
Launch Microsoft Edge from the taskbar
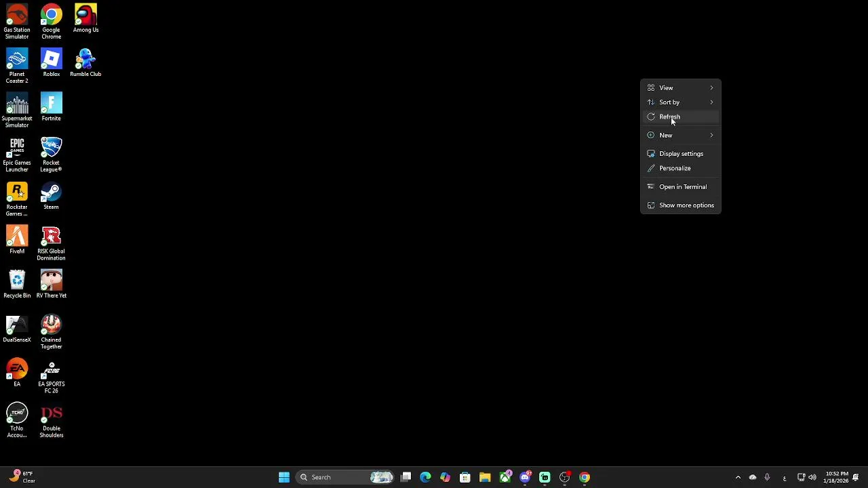coord(425,477)
